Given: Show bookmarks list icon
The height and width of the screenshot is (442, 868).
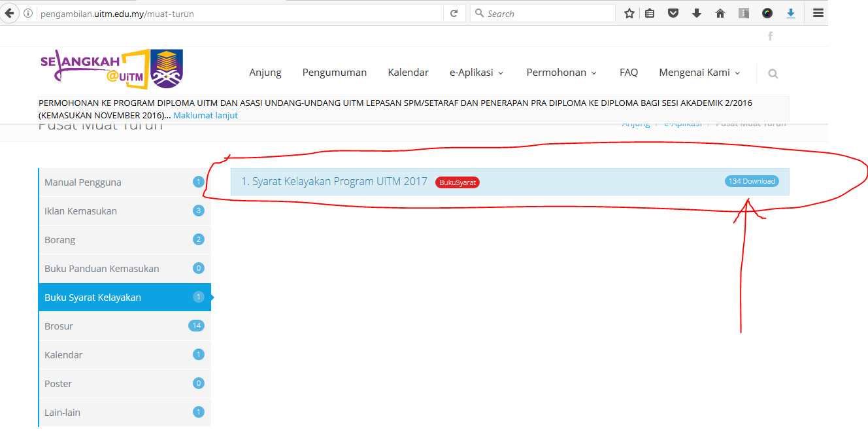Looking at the screenshot, I should click(650, 13).
